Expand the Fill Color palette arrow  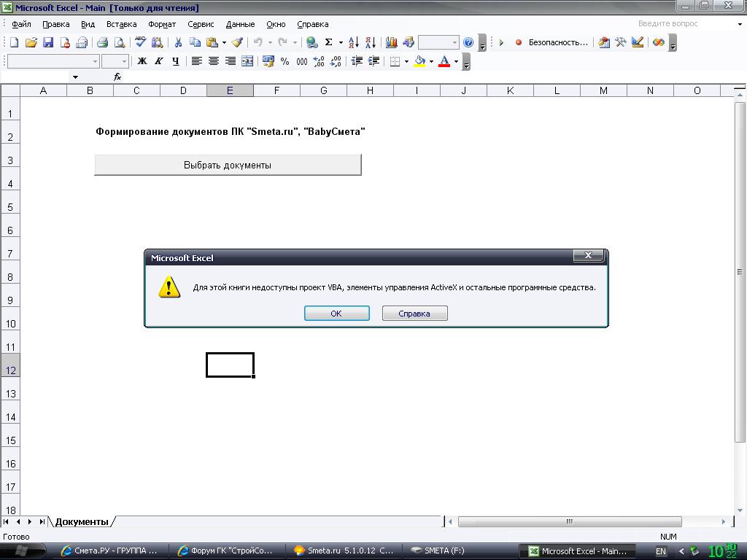tap(432, 61)
